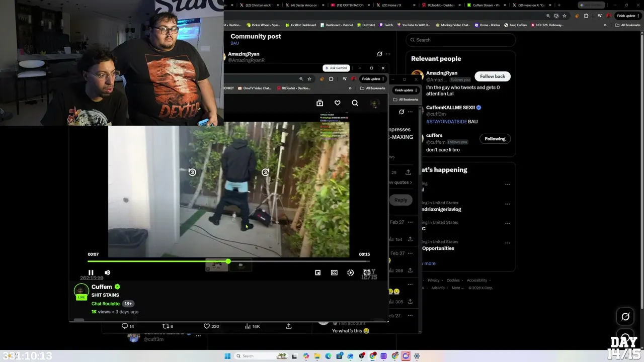Open playback speed settings on clip
The height and width of the screenshot is (362, 644).
pos(350,273)
